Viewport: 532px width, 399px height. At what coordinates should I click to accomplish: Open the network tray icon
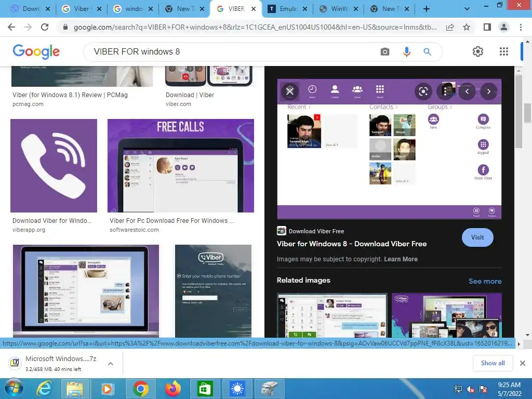[x=458, y=389]
